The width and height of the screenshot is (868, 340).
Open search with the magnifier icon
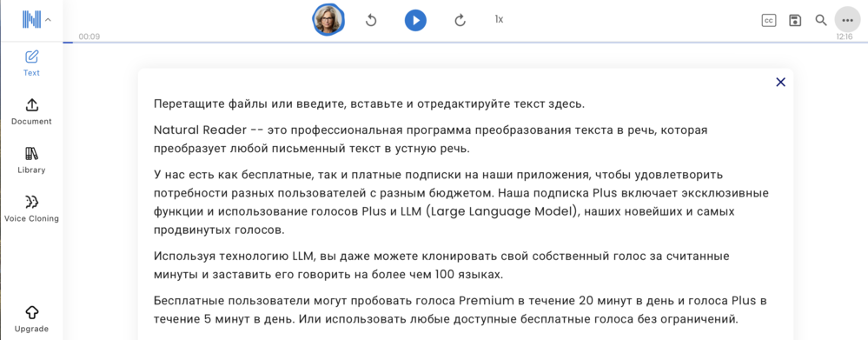821,21
